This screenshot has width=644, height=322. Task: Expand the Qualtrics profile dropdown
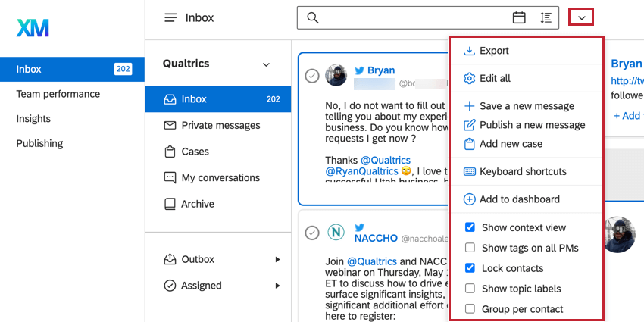point(266,64)
